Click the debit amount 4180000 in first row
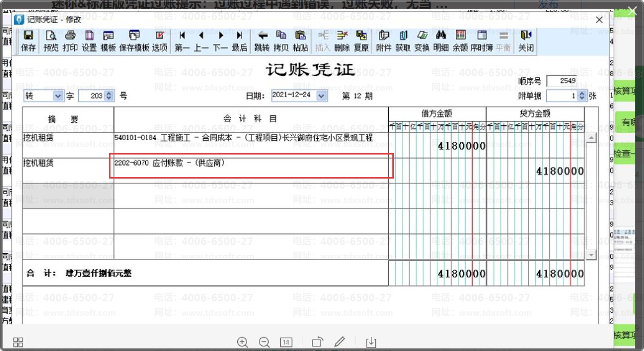 coord(461,146)
